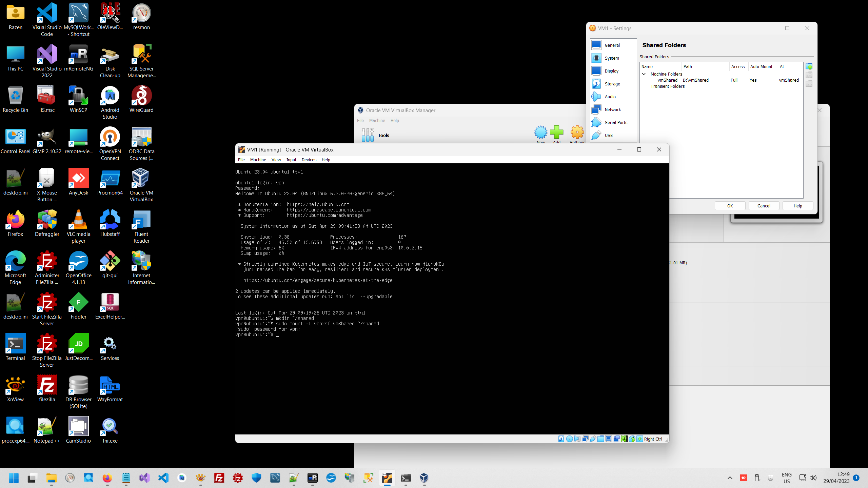Click the USB devices status bar icon

click(x=593, y=439)
